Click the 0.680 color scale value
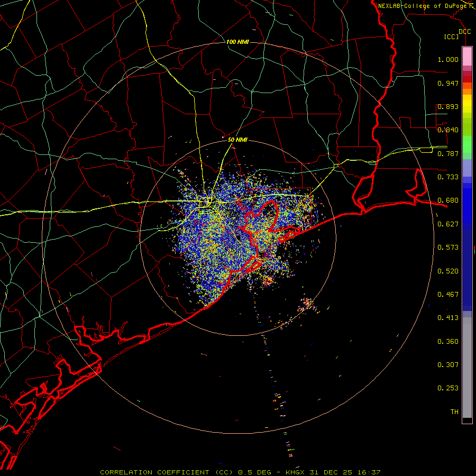 click(x=448, y=200)
